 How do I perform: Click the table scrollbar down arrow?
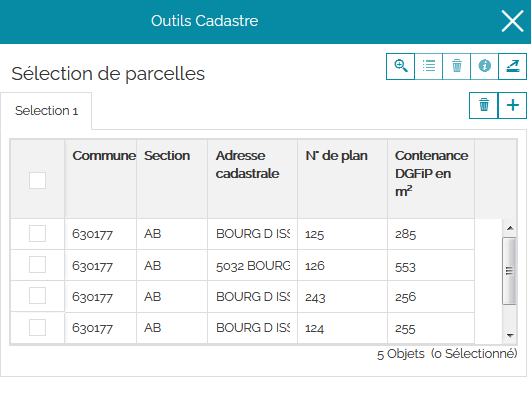point(510,336)
